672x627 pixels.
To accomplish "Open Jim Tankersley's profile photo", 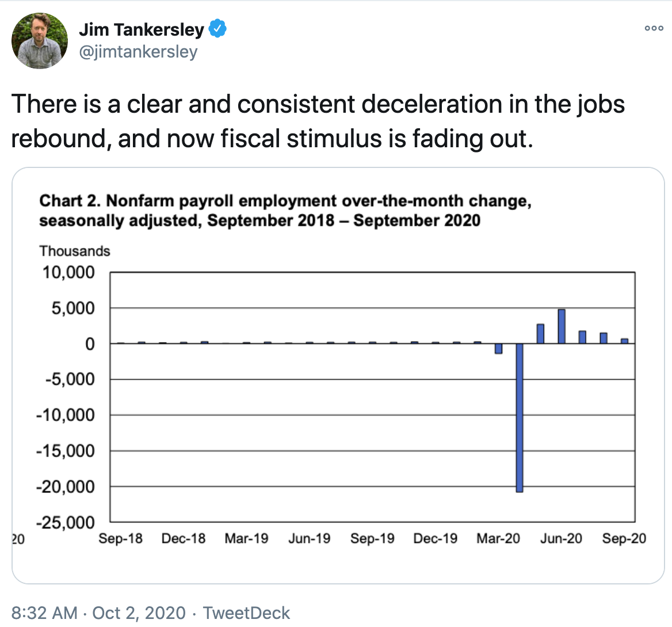I will (40, 41).
